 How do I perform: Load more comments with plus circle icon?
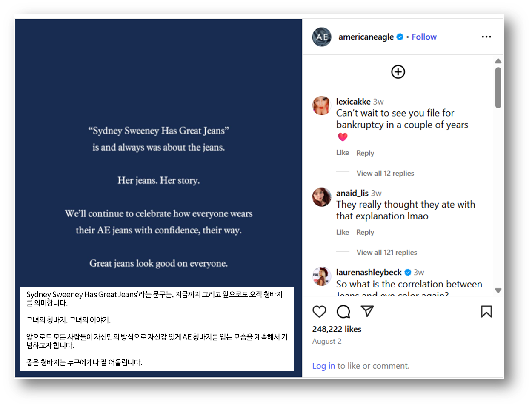pos(398,72)
